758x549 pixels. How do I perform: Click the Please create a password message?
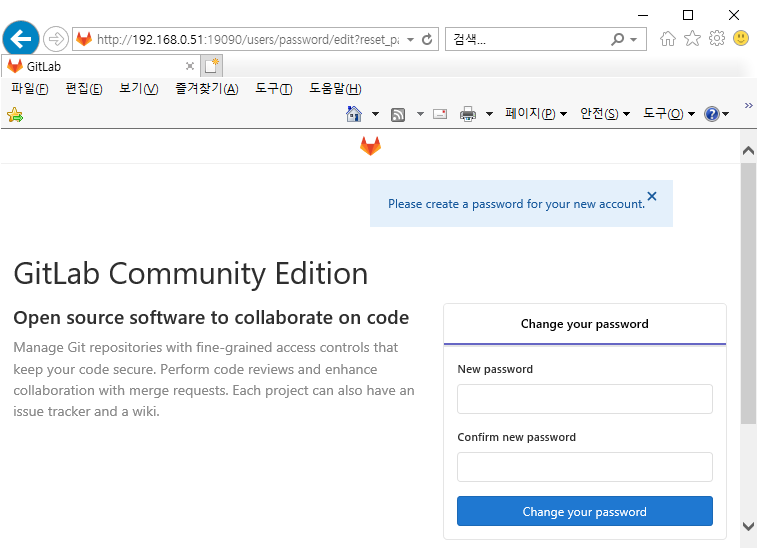coord(516,204)
